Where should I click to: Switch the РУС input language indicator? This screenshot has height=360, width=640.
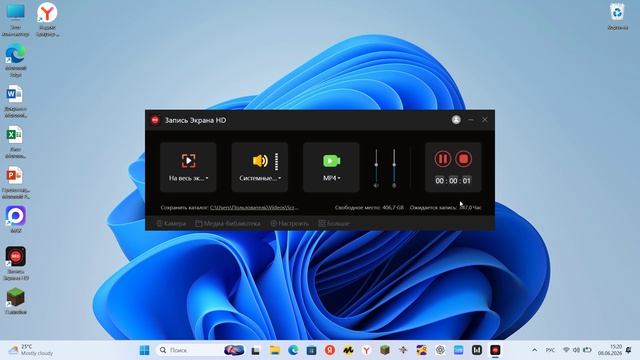[550, 350]
